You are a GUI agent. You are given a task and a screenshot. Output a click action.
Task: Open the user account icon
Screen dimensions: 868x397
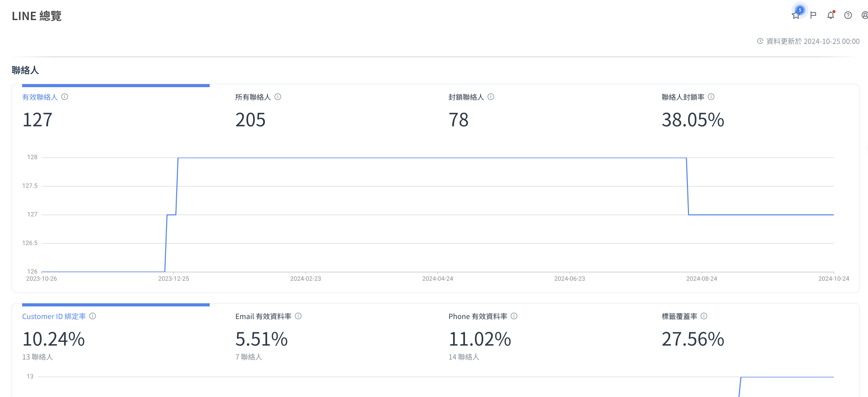(x=865, y=15)
